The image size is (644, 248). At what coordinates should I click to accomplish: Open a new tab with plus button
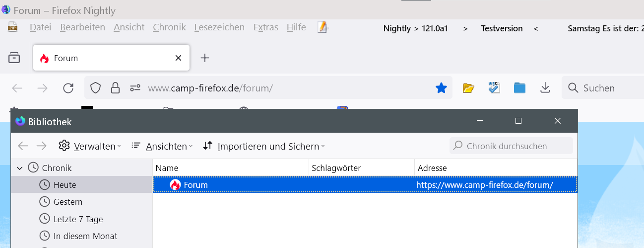[x=205, y=58]
